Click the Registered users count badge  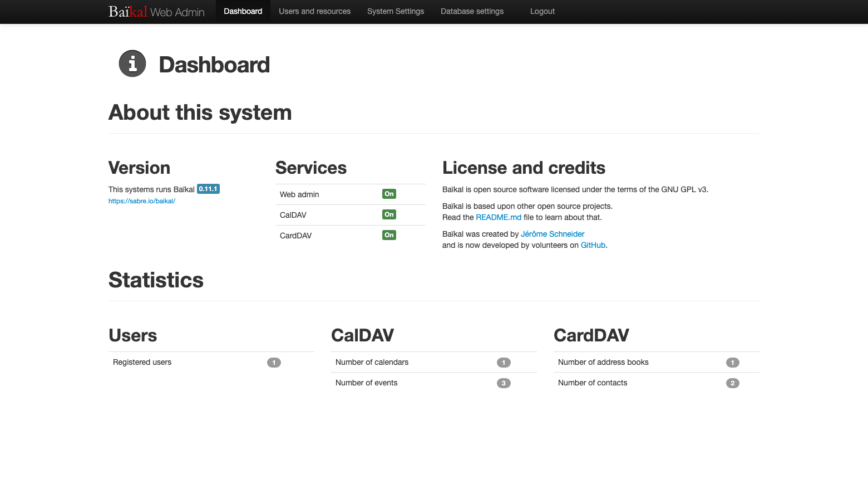point(274,363)
